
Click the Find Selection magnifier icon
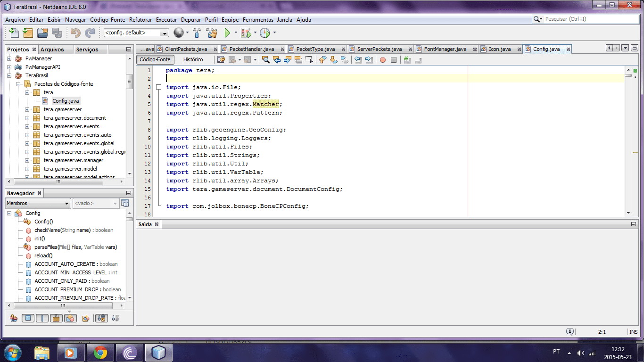click(266, 60)
